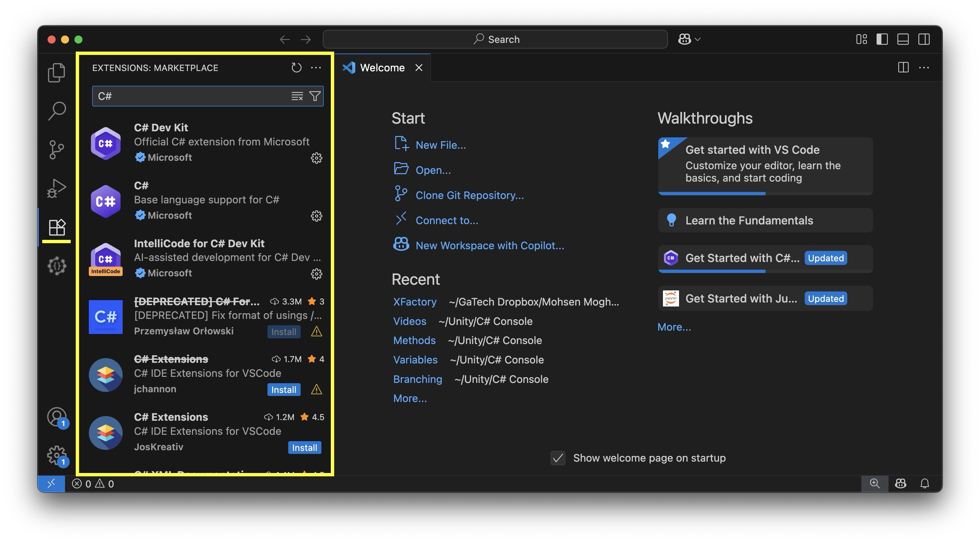This screenshot has width=980, height=542.
Task: Toggle the bottom panel visibility
Action: [903, 39]
